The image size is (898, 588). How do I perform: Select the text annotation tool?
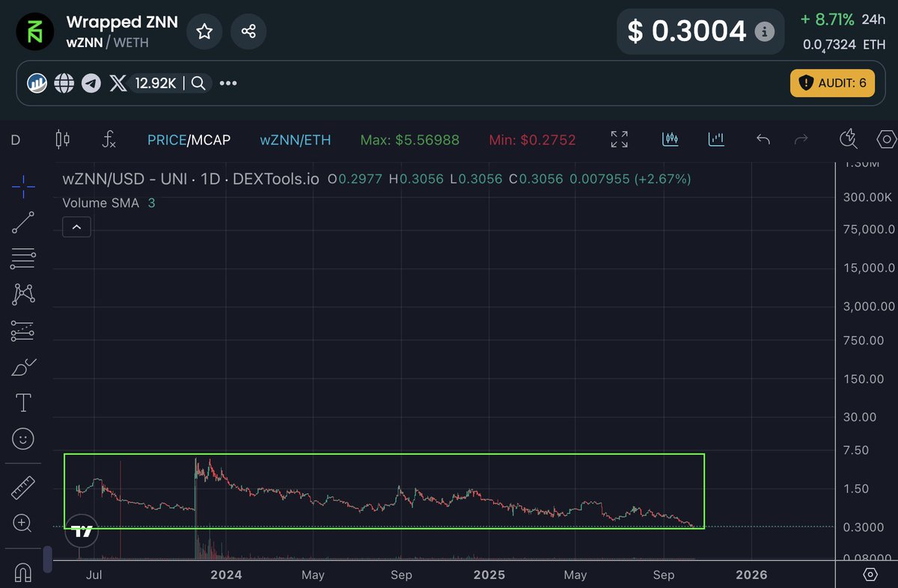pos(23,403)
